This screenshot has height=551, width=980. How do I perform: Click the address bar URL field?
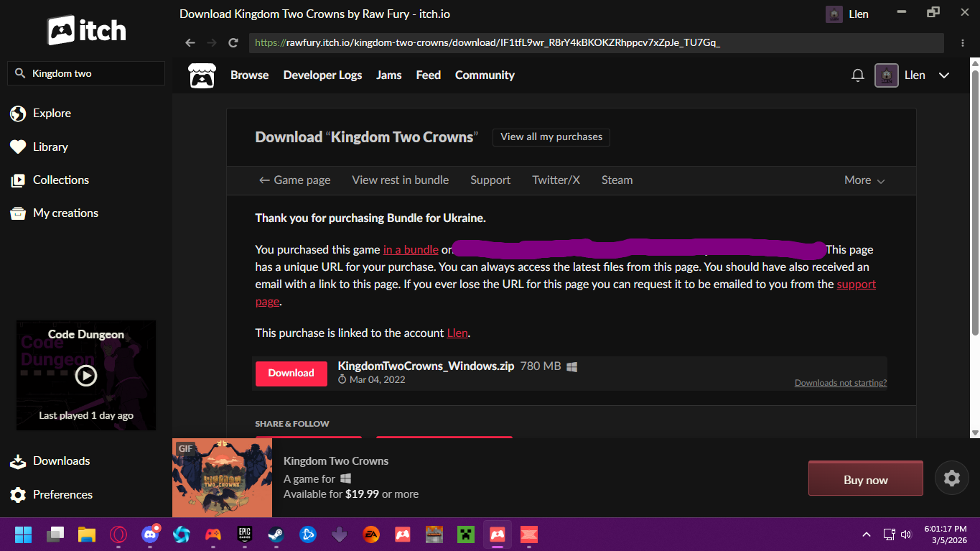[x=596, y=43]
